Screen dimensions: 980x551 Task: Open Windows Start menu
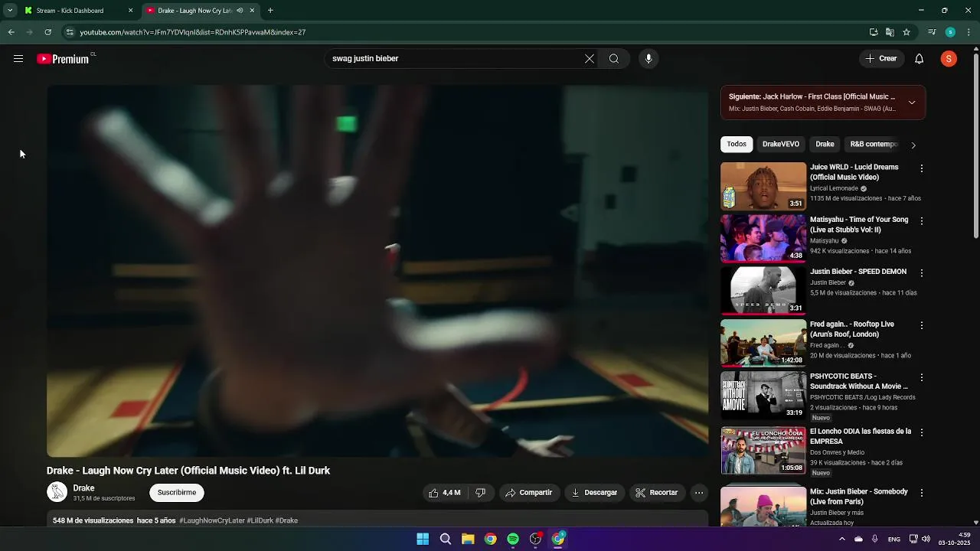coord(423,539)
